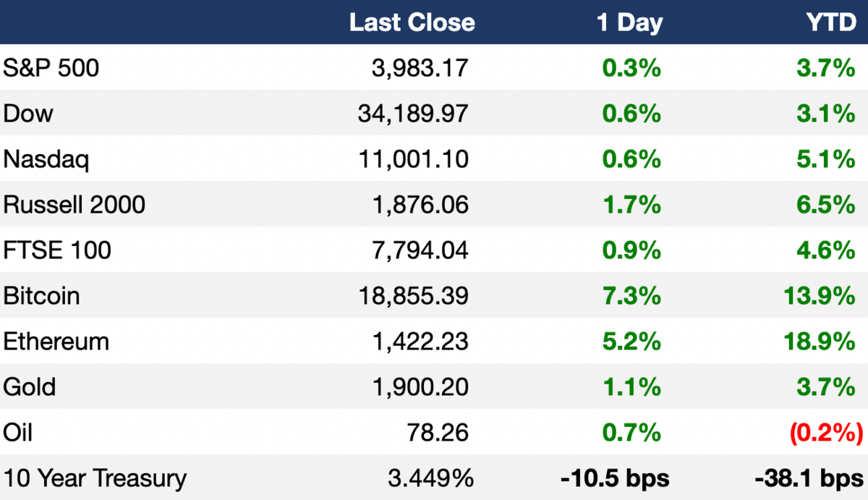Click the Last Close column header

[x=412, y=22]
